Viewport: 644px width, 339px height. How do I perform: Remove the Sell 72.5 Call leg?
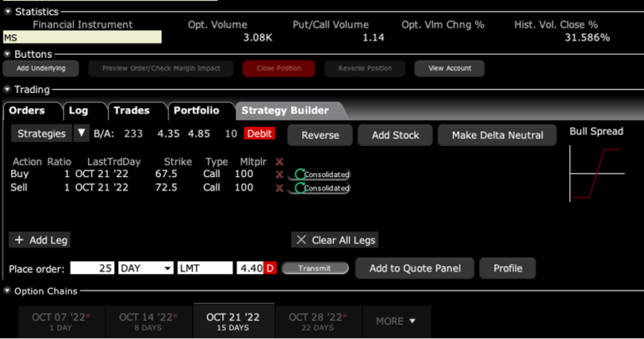click(x=280, y=188)
